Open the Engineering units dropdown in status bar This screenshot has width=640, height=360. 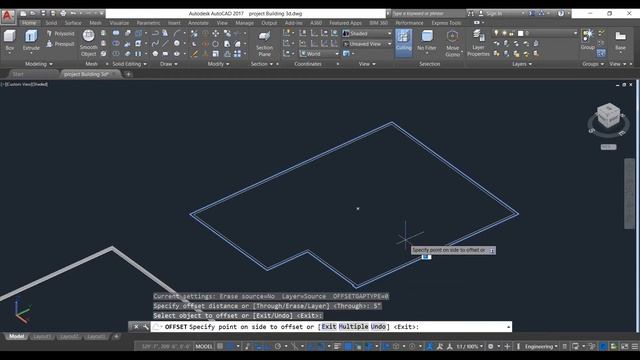(x=541, y=347)
